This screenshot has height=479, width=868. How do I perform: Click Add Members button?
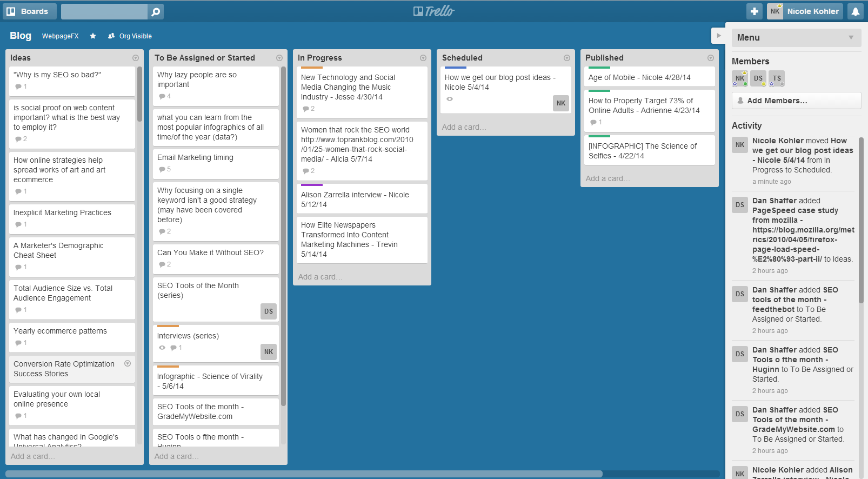(797, 101)
